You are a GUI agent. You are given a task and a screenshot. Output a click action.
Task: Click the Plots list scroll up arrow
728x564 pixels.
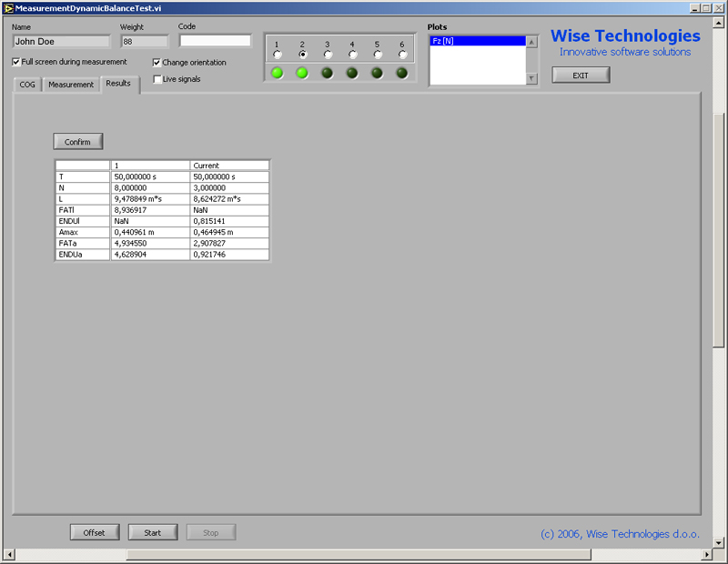(532, 42)
